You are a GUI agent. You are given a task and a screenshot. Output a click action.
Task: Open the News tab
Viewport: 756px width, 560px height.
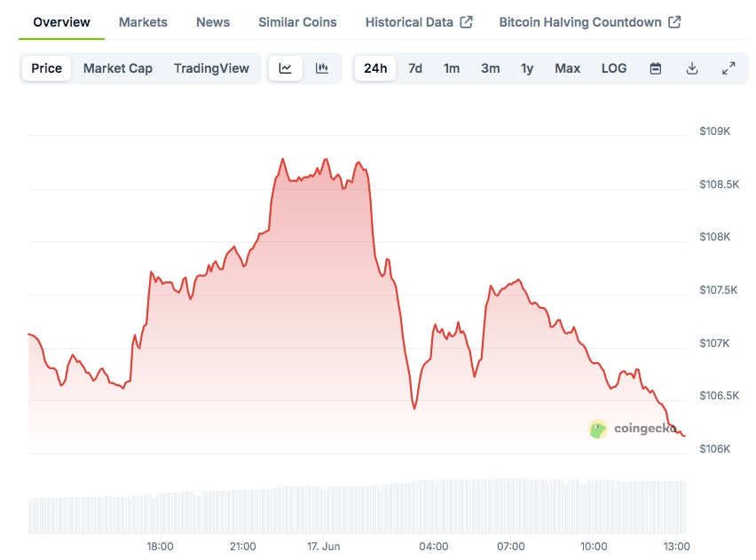213,22
